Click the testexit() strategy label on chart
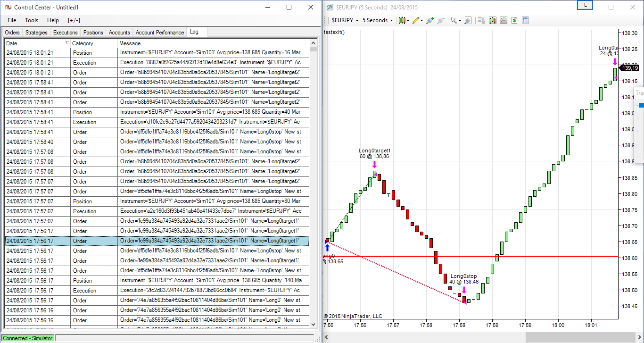Screen dimensions: 644x343 coord(334,32)
